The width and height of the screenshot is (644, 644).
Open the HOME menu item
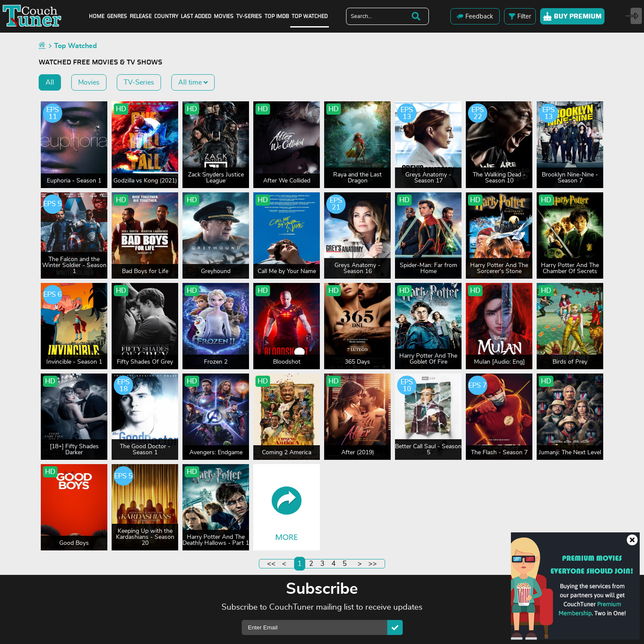coord(97,16)
